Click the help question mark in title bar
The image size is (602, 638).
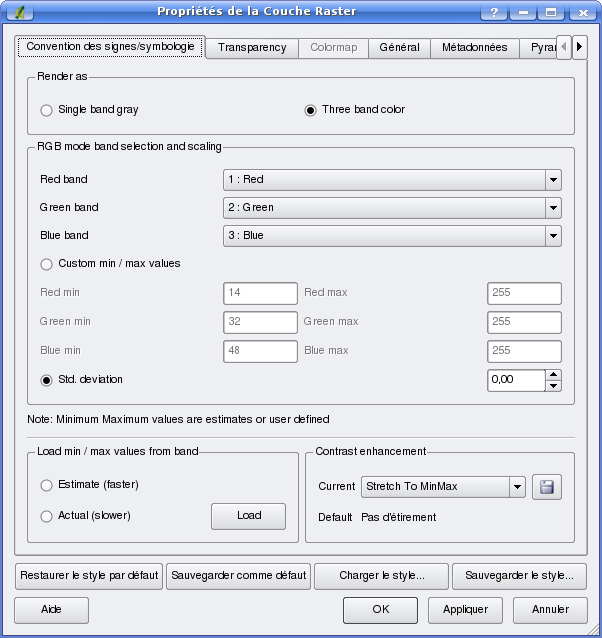tap(494, 12)
